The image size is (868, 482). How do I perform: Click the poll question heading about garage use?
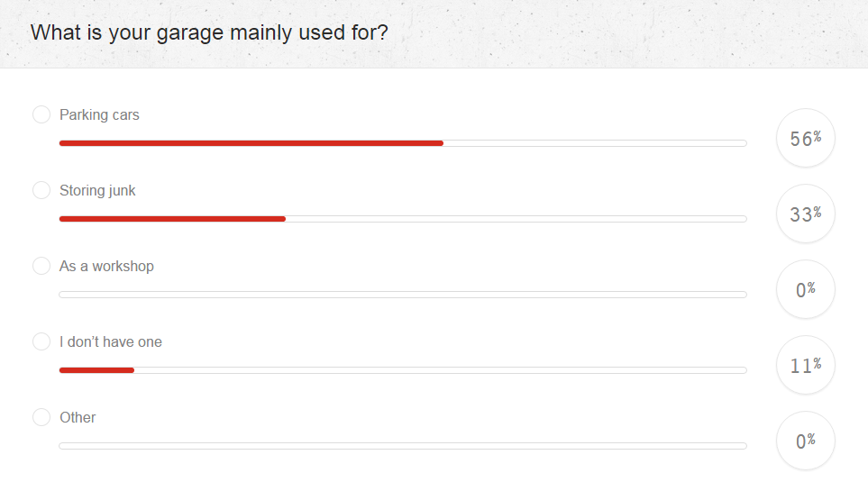pos(209,32)
